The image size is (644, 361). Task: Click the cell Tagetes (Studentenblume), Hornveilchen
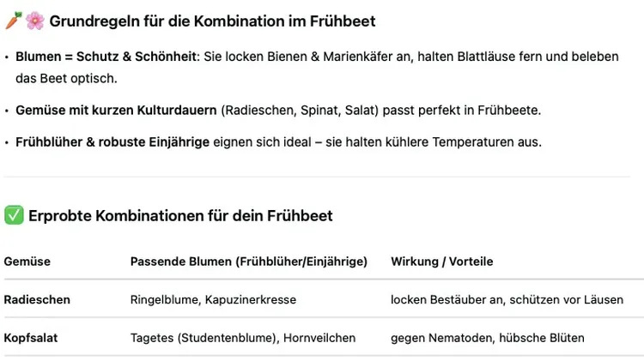point(243,338)
